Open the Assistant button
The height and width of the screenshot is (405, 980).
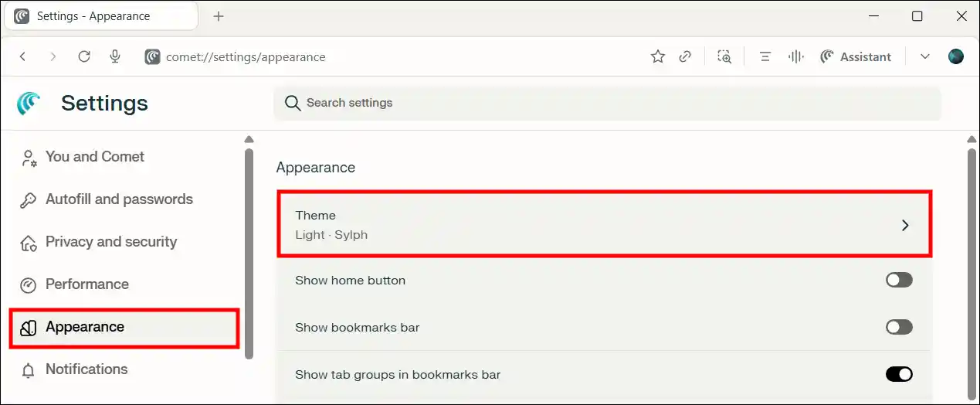pyautogui.click(x=856, y=56)
